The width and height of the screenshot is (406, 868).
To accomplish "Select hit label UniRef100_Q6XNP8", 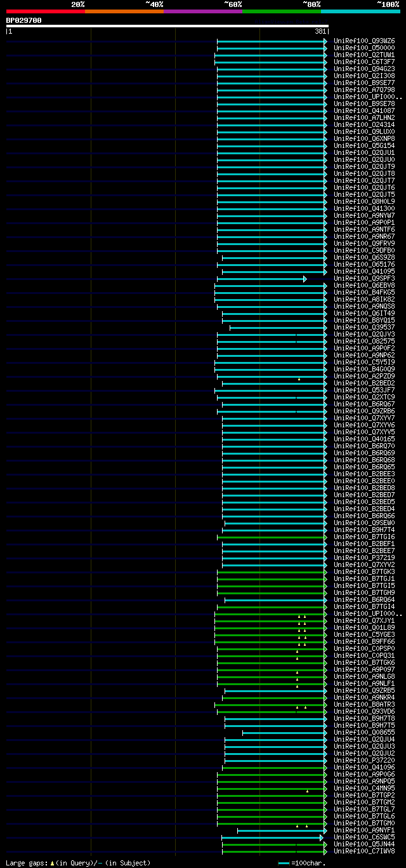I will [364, 138].
